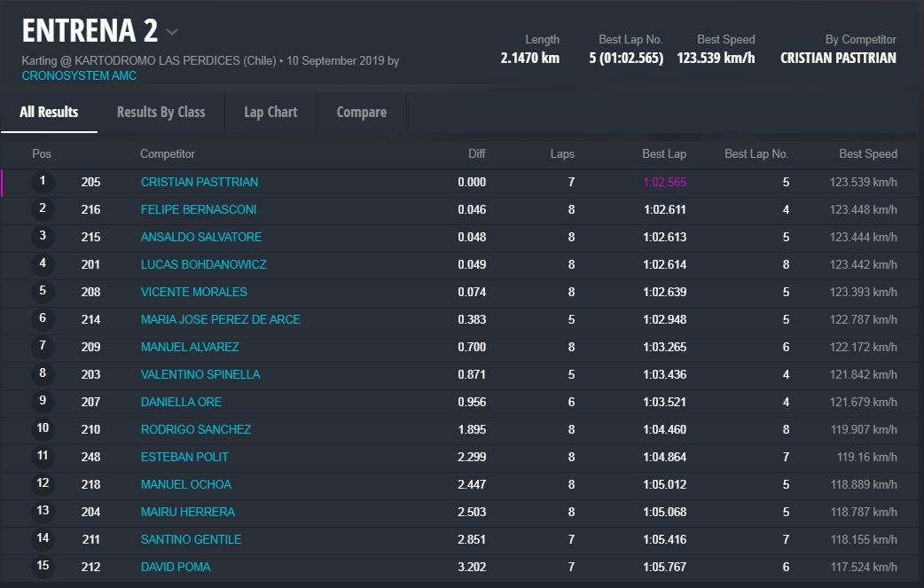The height and width of the screenshot is (588, 924).
Task: Open FELIPE BERNASCONI's competitor details
Action: click(199, 209)
